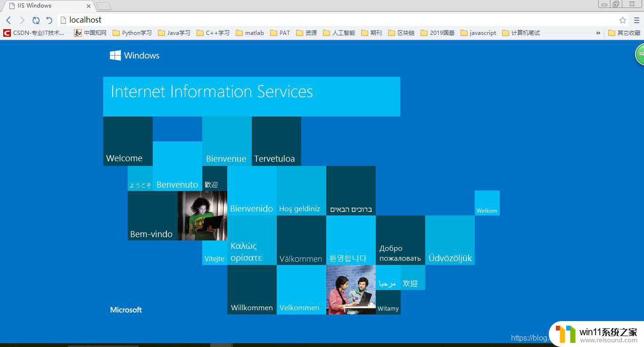Open the Python学习 bookmark folder
Viewport: 644px width, 347px height.
pos(132,33)
